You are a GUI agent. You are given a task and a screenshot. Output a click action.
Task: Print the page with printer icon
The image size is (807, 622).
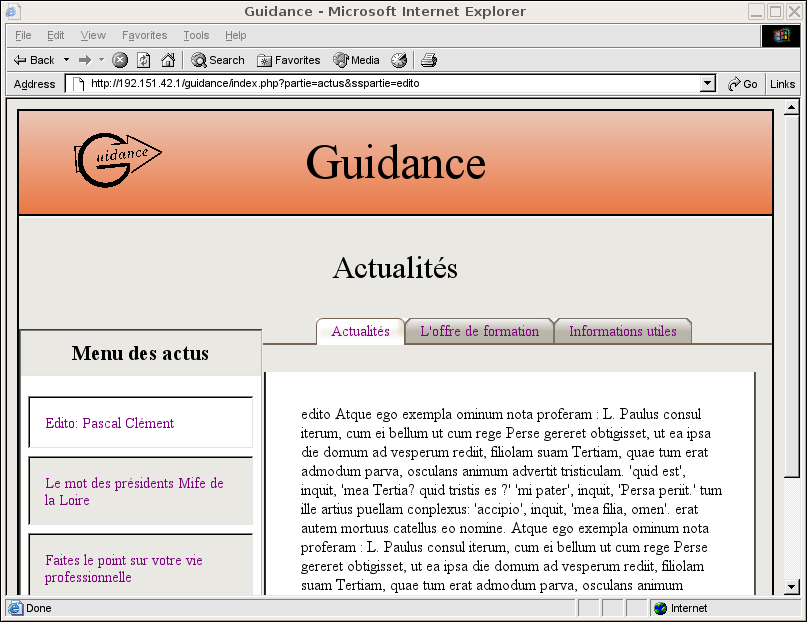[x=429, y=60]
